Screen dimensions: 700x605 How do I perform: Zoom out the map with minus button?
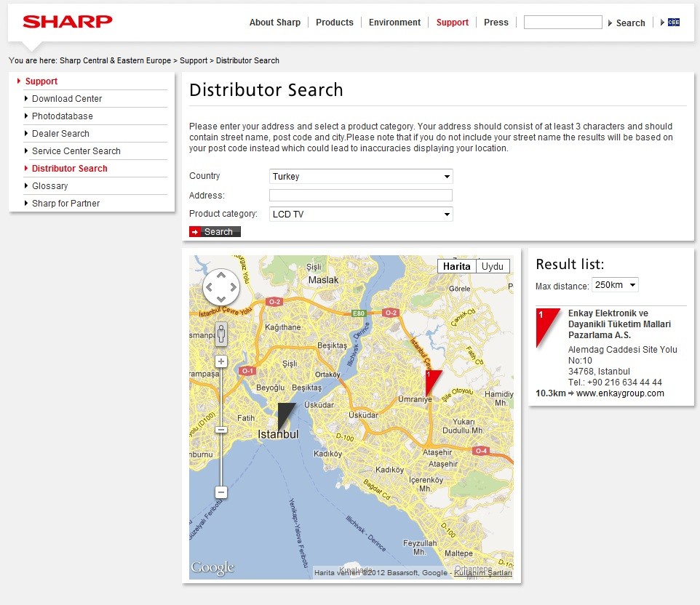[x=221, y=492]
